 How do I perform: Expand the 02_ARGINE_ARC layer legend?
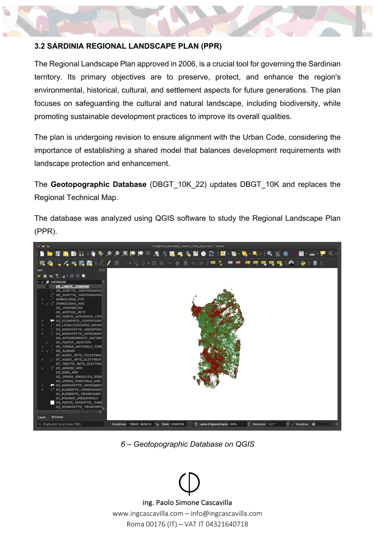(x=43, y=368)
